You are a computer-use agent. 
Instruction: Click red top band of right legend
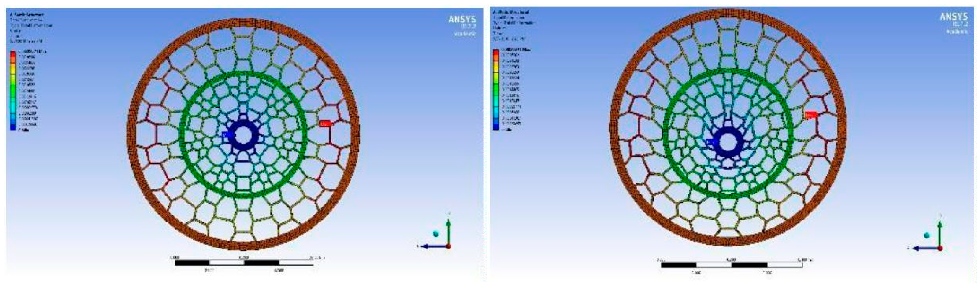496,52
